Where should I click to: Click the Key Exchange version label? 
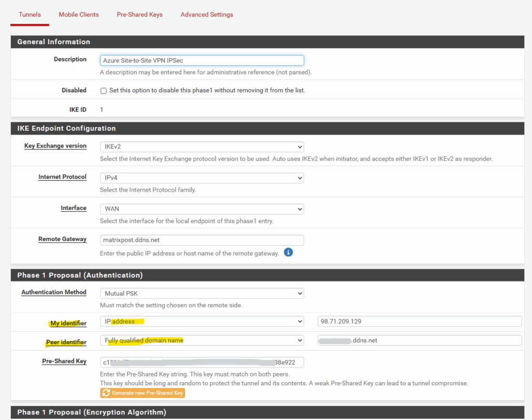point(55,146)
